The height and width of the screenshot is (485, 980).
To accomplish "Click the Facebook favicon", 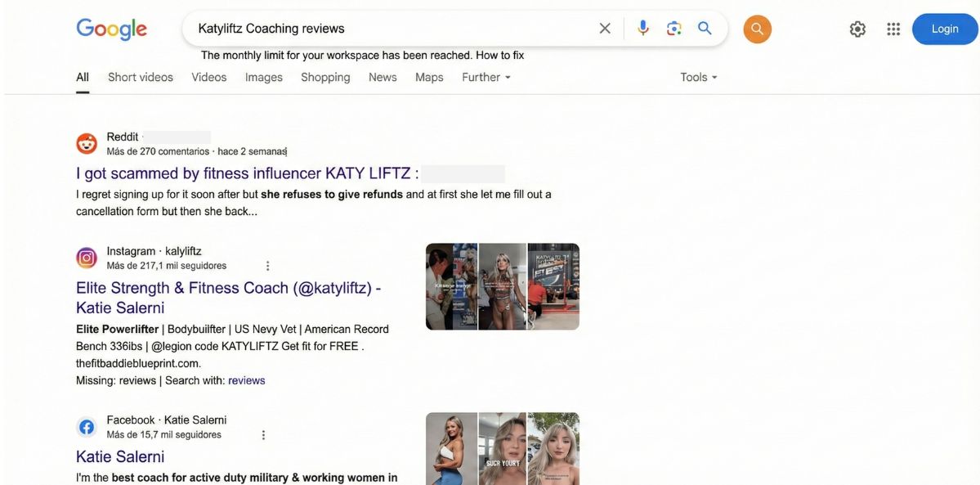I will point(87,427).
